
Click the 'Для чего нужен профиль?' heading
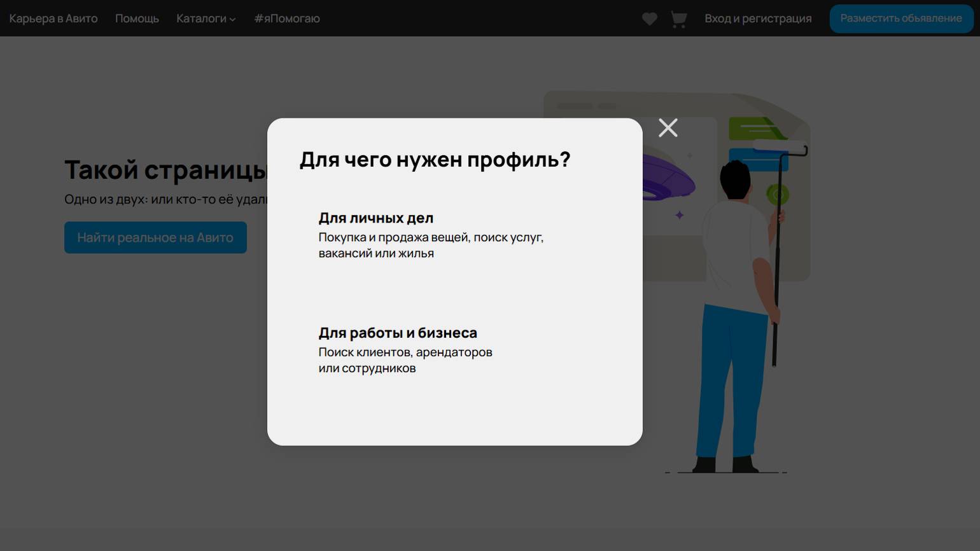coord(435,159)
